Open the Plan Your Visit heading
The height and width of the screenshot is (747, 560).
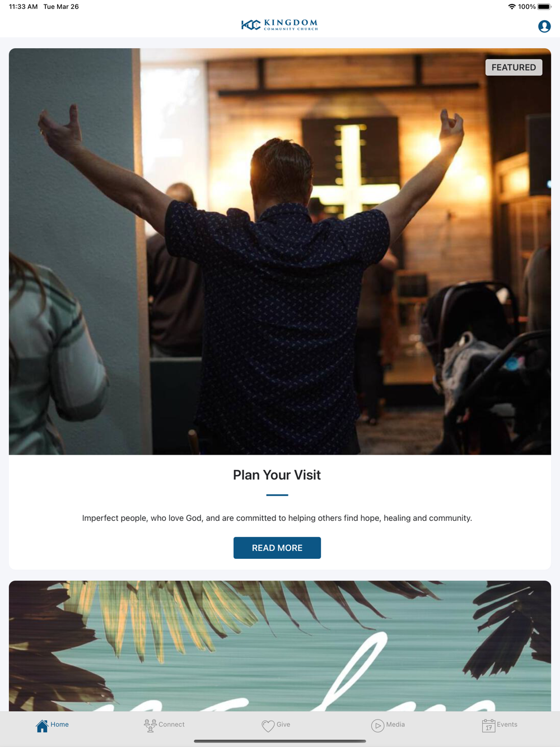277,475
